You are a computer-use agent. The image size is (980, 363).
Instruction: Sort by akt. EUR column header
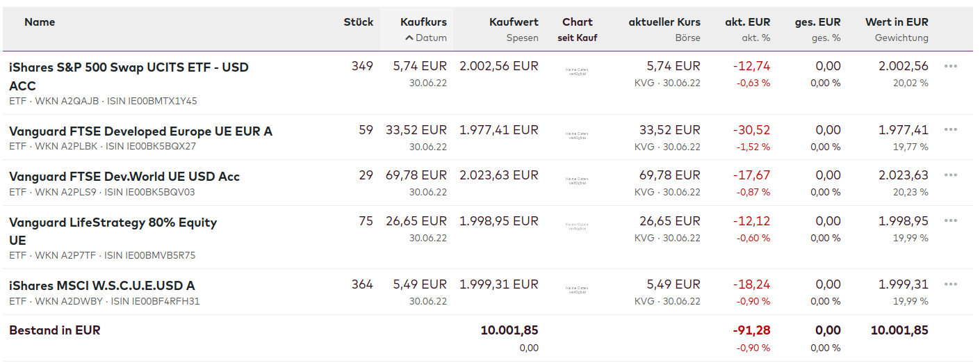751,22
